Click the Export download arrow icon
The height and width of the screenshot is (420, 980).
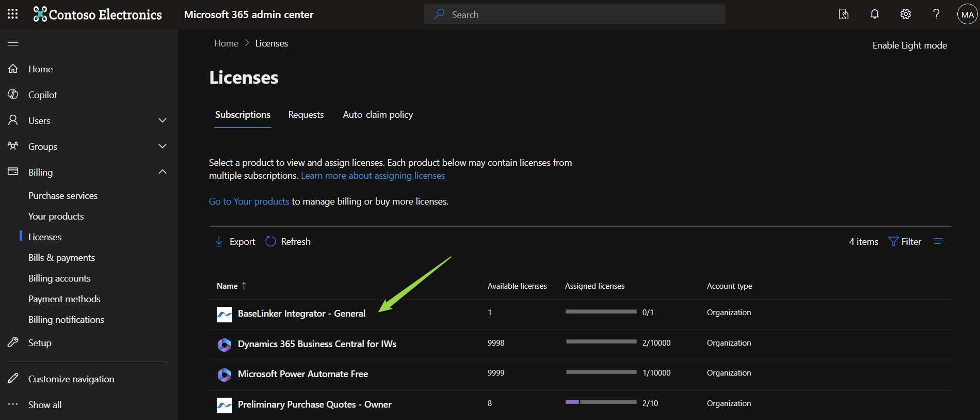point(219,241)
